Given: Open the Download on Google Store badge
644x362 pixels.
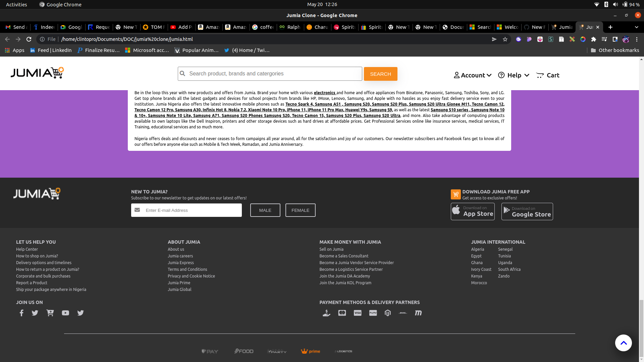Looking at the screenshot, I should click(x=527, y=211).
